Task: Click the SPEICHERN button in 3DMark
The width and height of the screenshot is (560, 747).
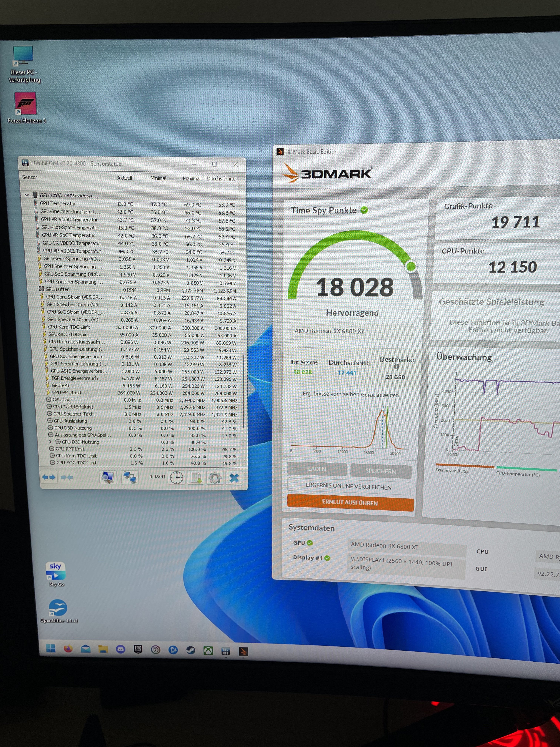Action: 381,471
